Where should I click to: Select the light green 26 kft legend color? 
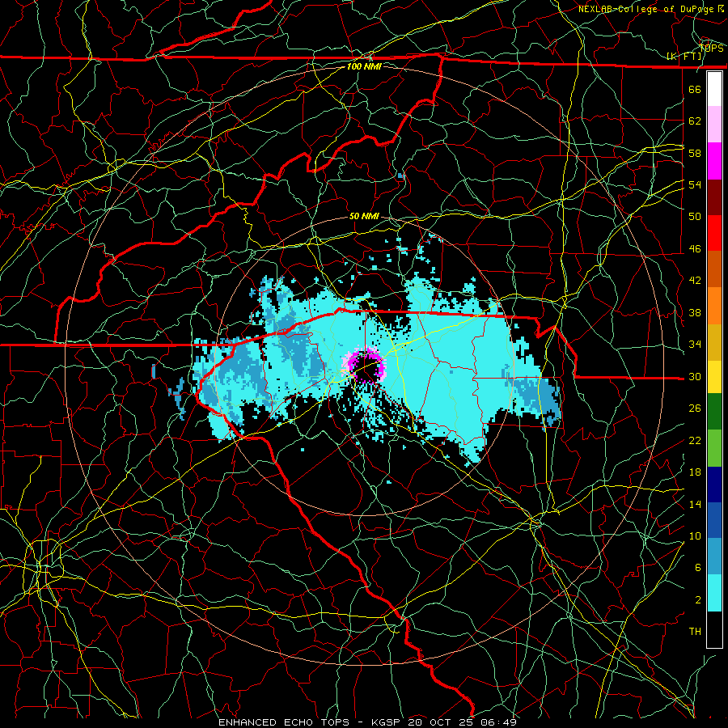(x=714, y=447)
